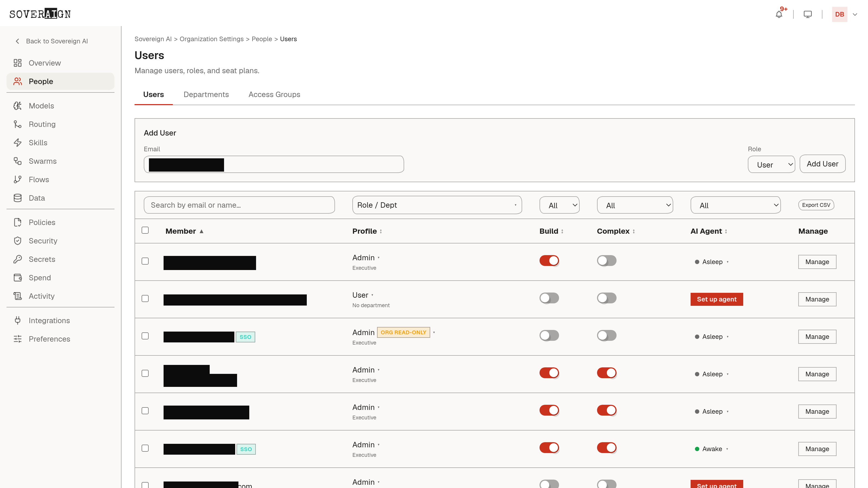Viewport: 868px width, 488px height.
Task: Click the ORG READ-ONLY badge
Action: coord(403,332)
